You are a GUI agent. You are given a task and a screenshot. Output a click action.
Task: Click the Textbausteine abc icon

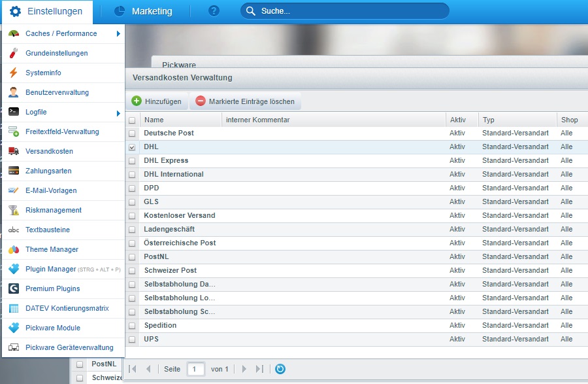click(x=14, y=230)
